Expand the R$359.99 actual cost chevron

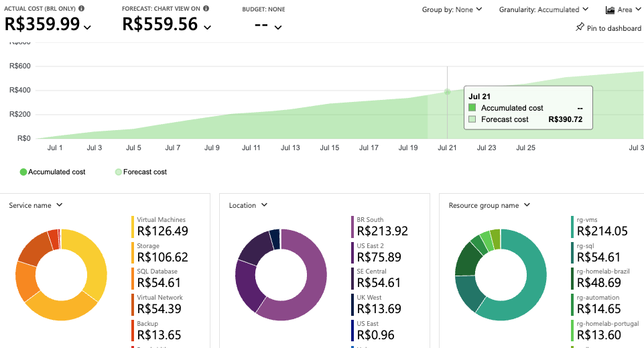(87, 27)
